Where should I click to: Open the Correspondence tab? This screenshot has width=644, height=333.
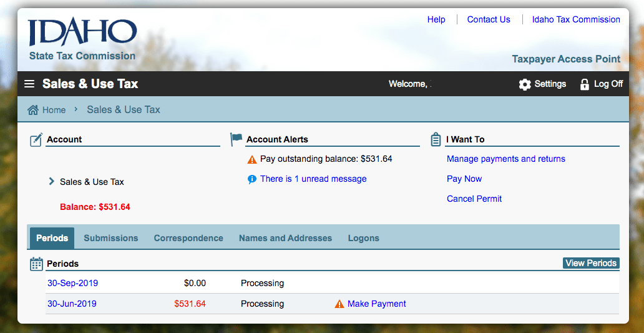point(188,238)
